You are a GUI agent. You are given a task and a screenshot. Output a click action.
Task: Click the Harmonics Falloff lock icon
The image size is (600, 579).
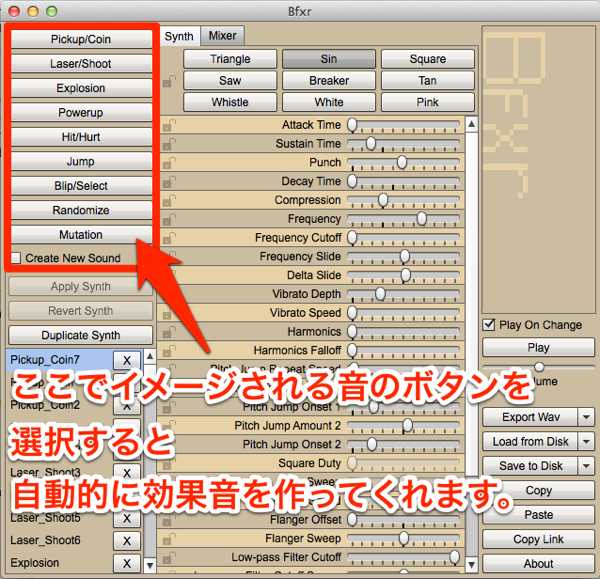tap(169, 351)
